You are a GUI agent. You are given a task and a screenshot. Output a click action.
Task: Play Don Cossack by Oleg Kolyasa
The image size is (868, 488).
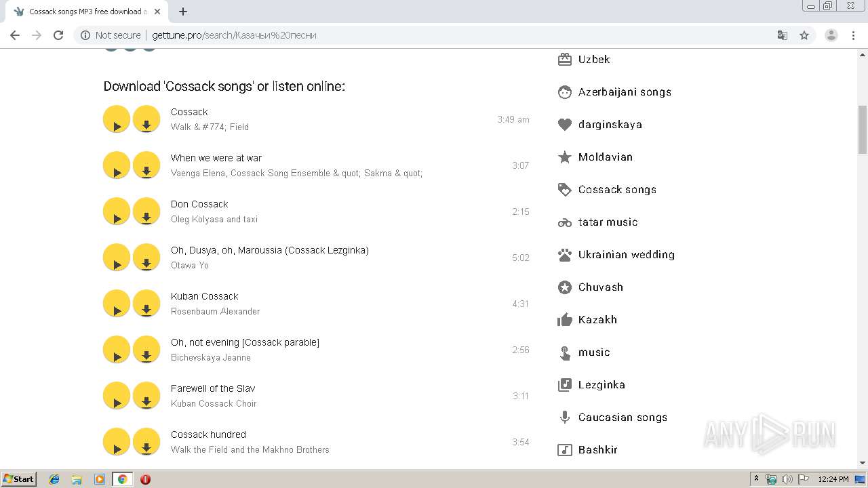tap(117, 211)
